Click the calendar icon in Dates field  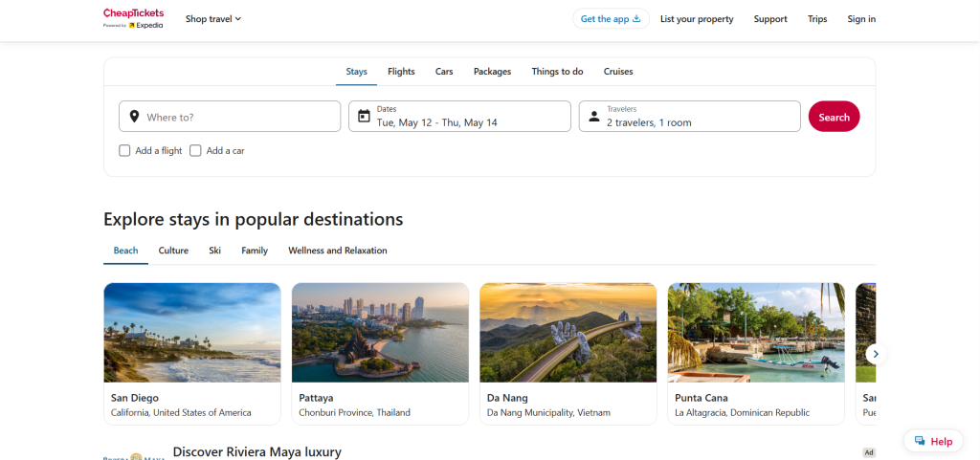pos(364,116)
